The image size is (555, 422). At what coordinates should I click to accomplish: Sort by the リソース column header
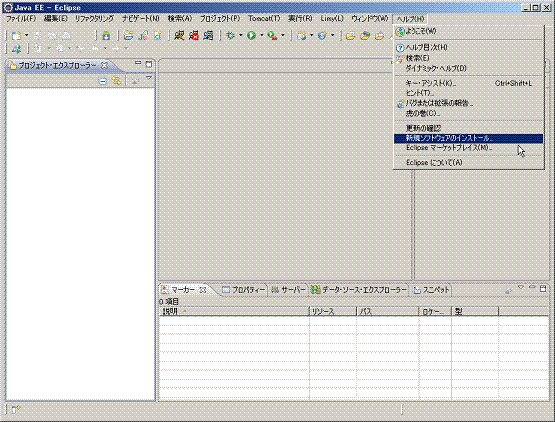tap(333, 312)
